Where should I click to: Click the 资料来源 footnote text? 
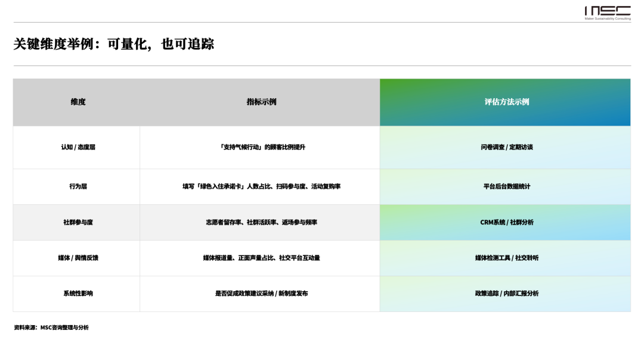point(51,327)
